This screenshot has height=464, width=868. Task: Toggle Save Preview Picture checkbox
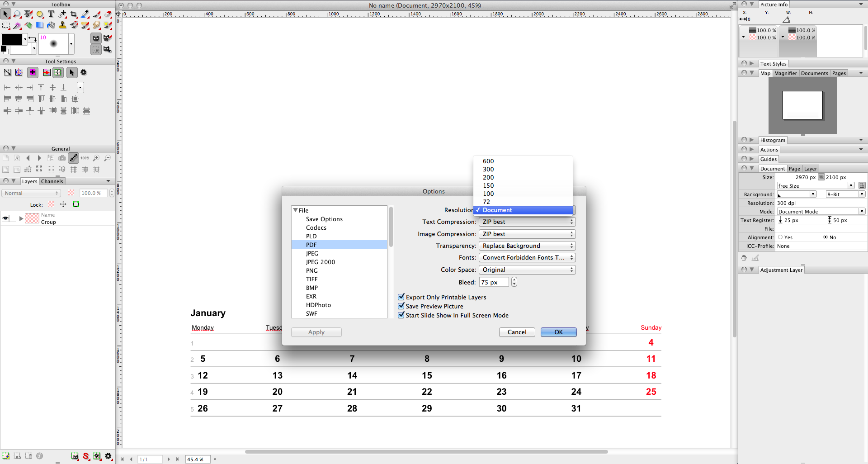[x=401, y=306]
